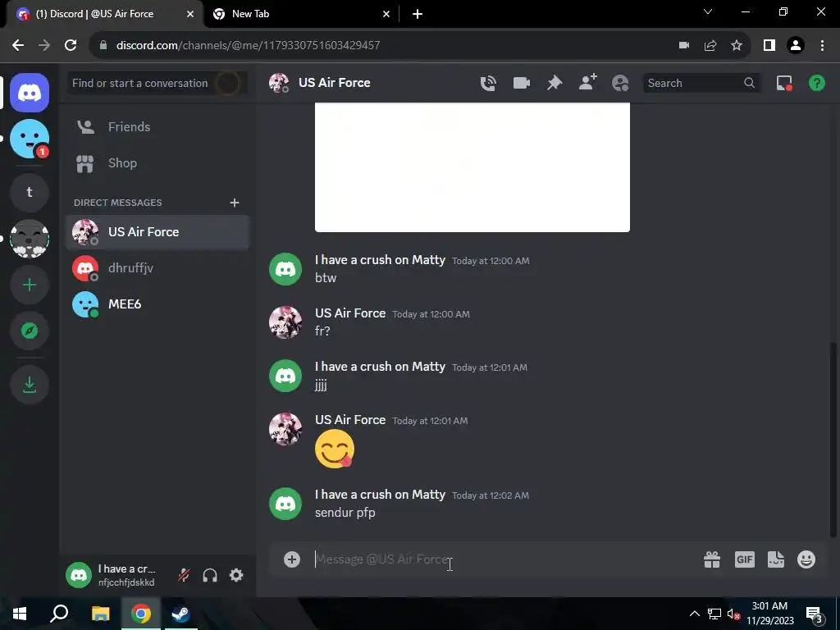Open the inbox icon in the header

(783, 83)
